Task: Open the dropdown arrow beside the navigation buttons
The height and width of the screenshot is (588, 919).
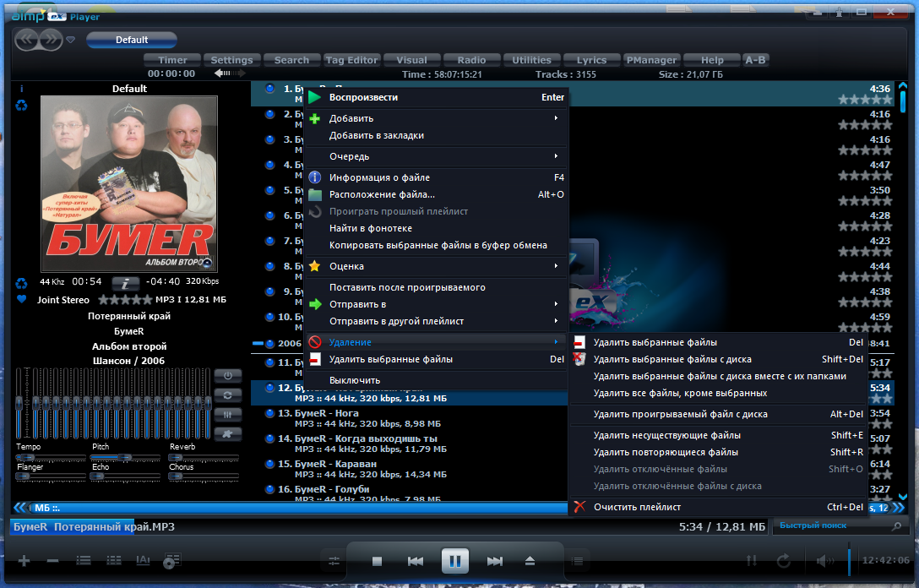Action: pyautogui.click(x=70, y=40)
